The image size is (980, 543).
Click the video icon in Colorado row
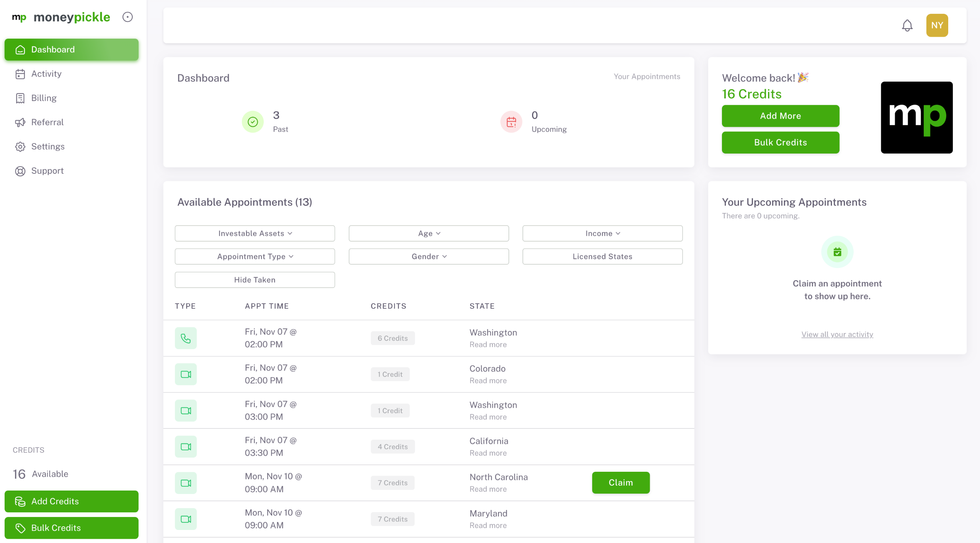click(x=186, y=374)
